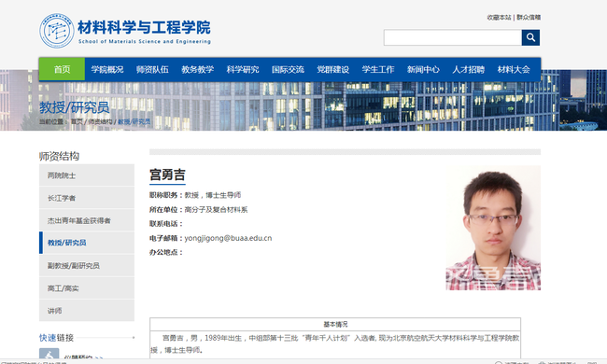Click the 基本情况 table header
The image size is (607, 364).
pyautogui.click(x=335, y=324)
